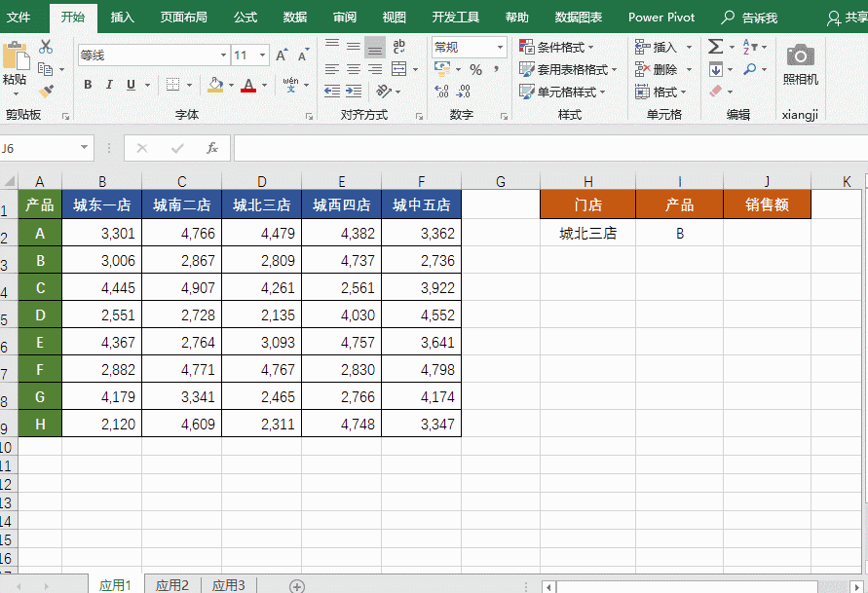Click Merge and Center icon
Viewport: 868px width, 593px height.
tap(399, 69)
